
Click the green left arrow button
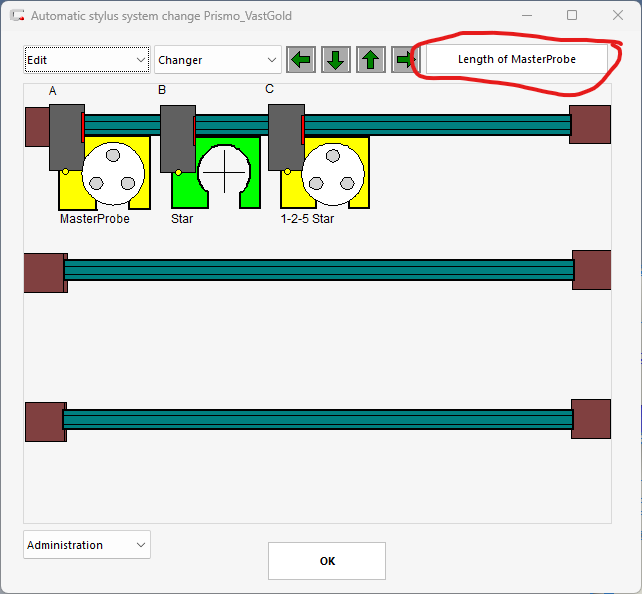[x=301, y=60]
